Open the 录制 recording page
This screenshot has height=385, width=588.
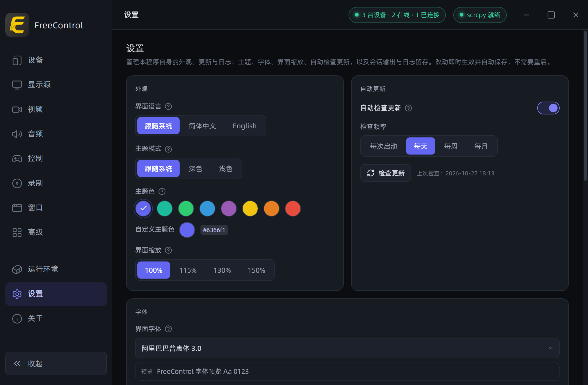pyautogui.click(x=56, y=183)
